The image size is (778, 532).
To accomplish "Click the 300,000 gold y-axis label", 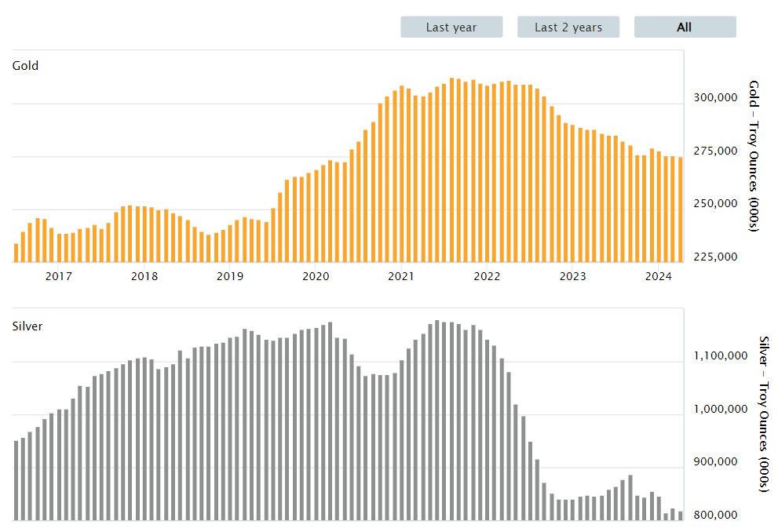I will [718, 98].
